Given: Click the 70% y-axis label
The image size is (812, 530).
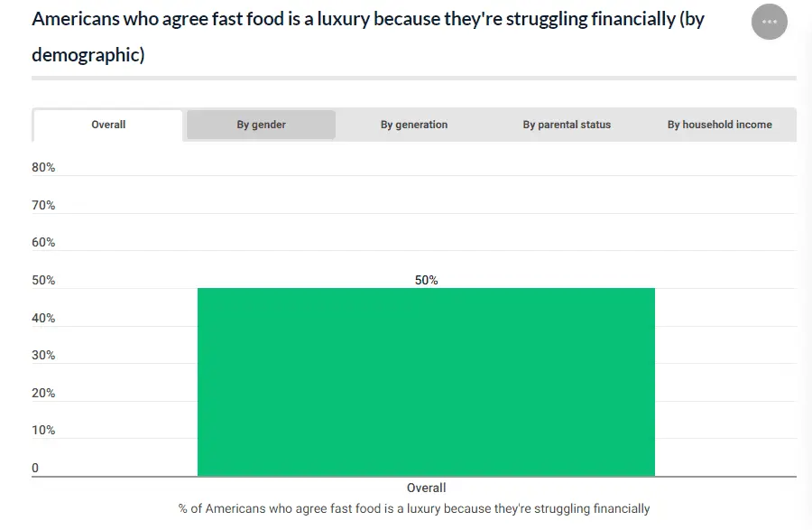Looking at the screenshot, I should click(x=43, y=205).
